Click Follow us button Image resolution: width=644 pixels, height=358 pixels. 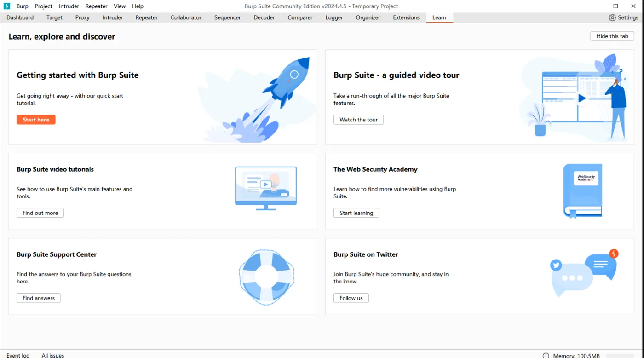(x=351, y=298)
